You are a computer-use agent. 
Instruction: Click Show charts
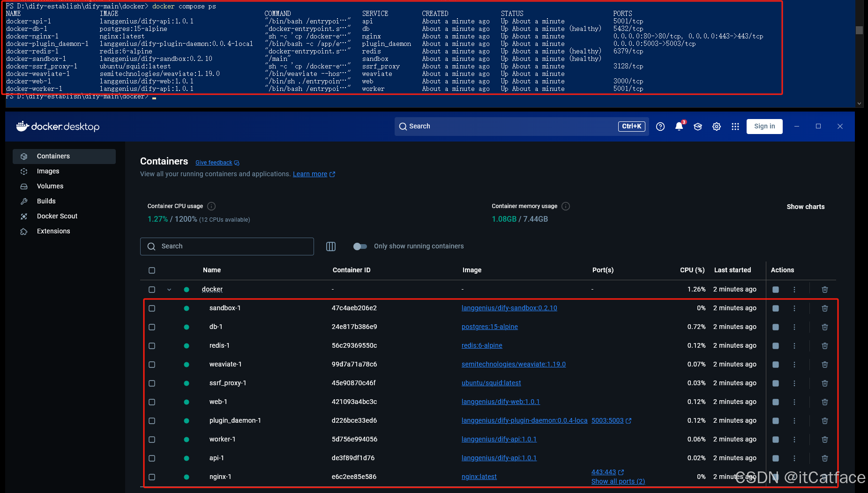(x=805, y=207)
